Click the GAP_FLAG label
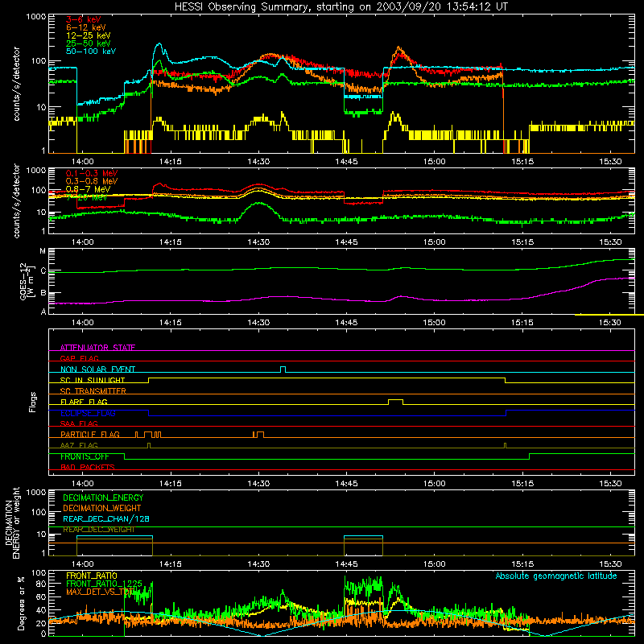This screenshot has width=644, height=644. click(x=79, y=358)
